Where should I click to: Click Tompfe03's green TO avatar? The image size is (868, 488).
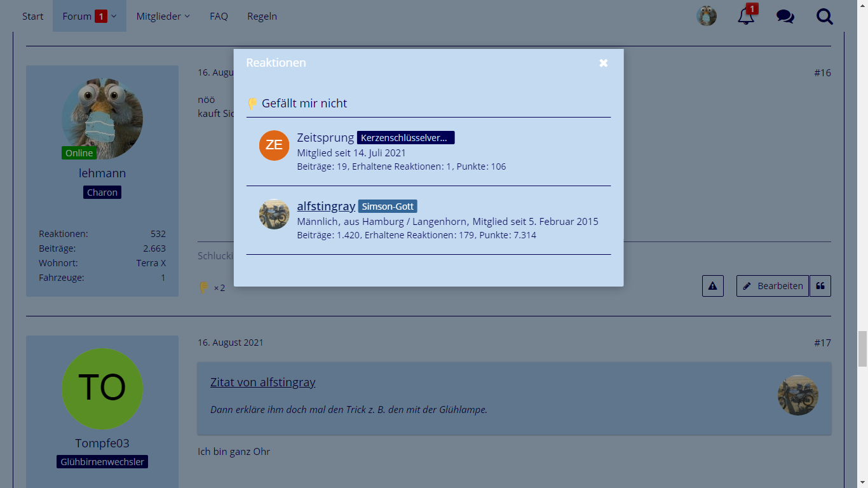102,389
